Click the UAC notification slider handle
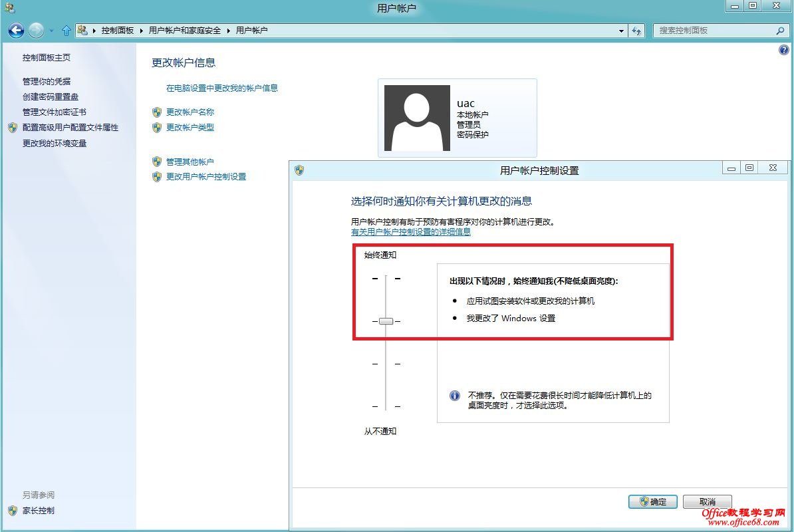Viewport: 794px width, 532px height. [x=386, y=321]
